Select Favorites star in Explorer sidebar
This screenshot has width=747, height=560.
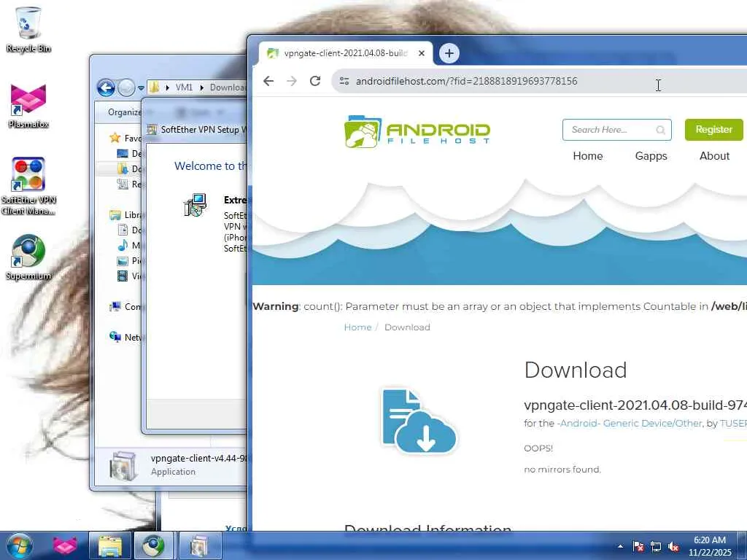point(115,138)
